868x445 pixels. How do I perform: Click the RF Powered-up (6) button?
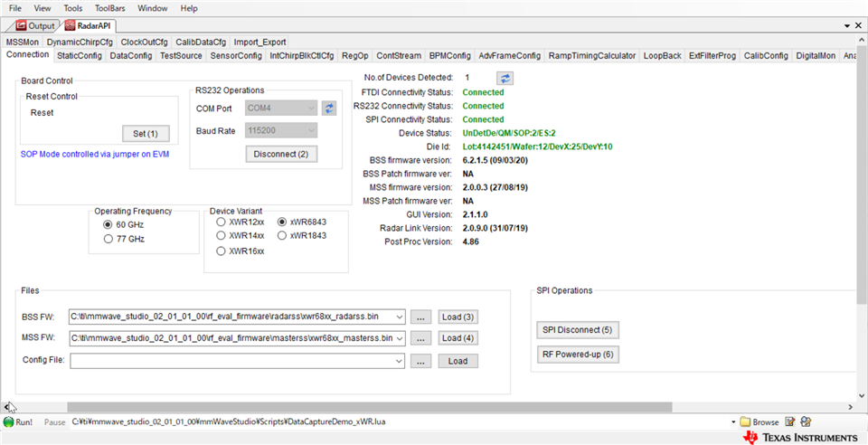point(578,355)
